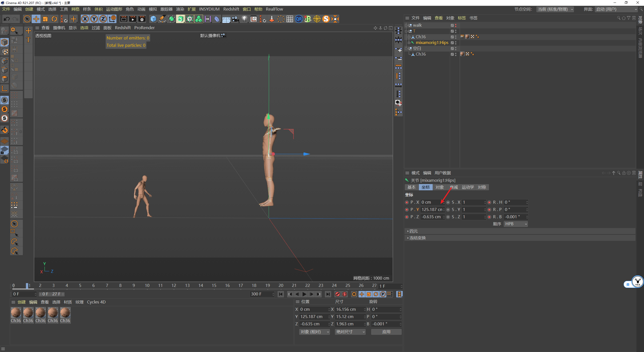
Task: Switch to the 运动学 attribute tab
Action: (468, 187)
